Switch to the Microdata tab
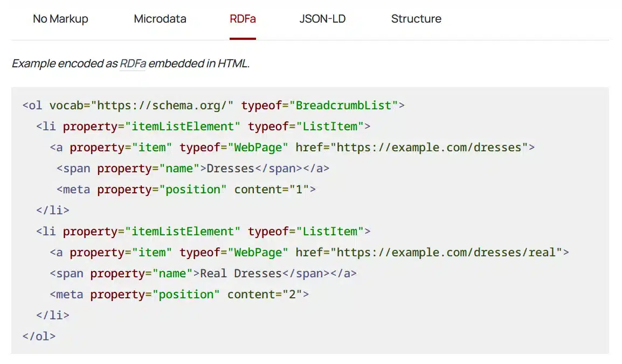The width and height of the screenshot is (622, 364). 160,19
